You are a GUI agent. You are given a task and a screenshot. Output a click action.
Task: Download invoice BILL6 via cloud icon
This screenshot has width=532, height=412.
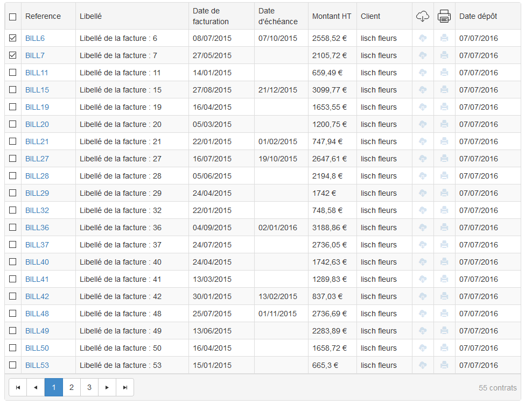(422, 38)
